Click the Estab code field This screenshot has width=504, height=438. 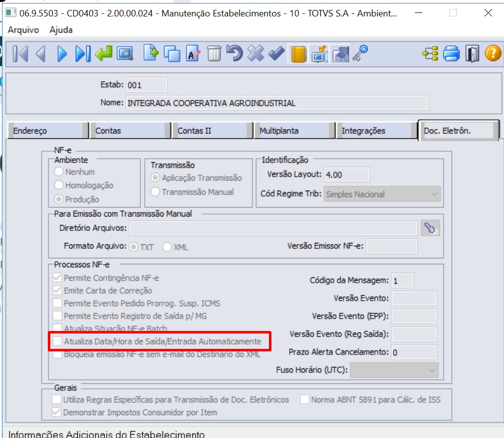tap(146, 85)
